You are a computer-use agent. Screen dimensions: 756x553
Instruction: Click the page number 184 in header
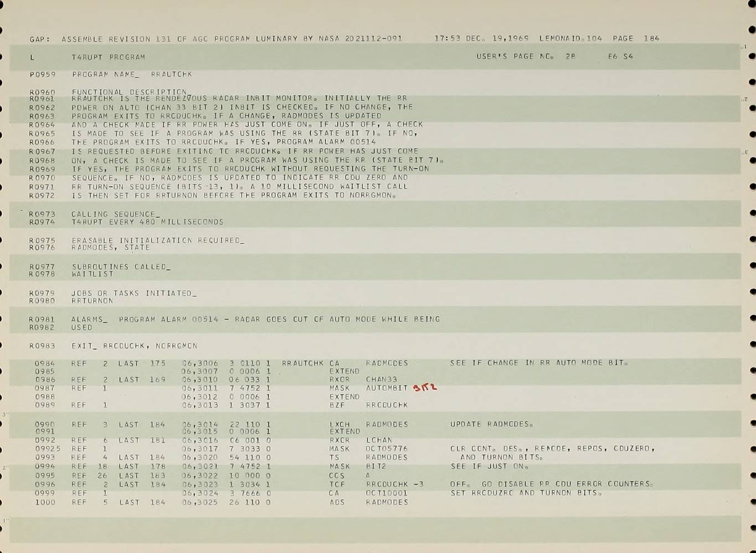coord(651,38)
